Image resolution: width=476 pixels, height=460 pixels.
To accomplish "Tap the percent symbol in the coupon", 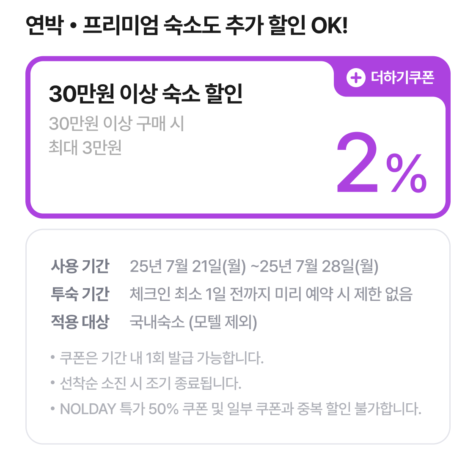I will pos(407,173).
